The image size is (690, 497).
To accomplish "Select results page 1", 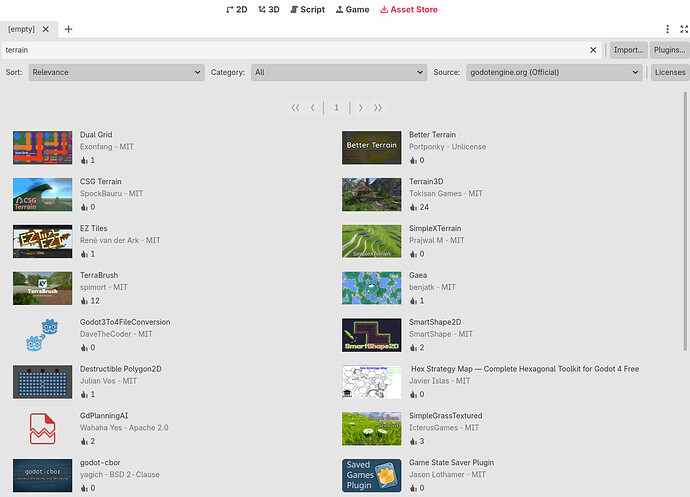I will pyautogui.click(x=336, y=107).
